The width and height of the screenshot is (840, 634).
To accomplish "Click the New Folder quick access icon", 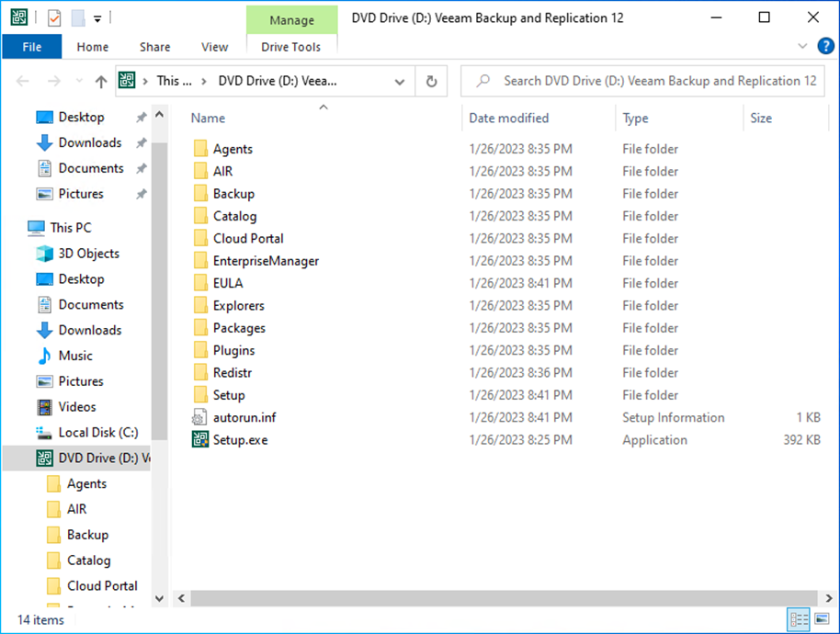I will (78, 18).
